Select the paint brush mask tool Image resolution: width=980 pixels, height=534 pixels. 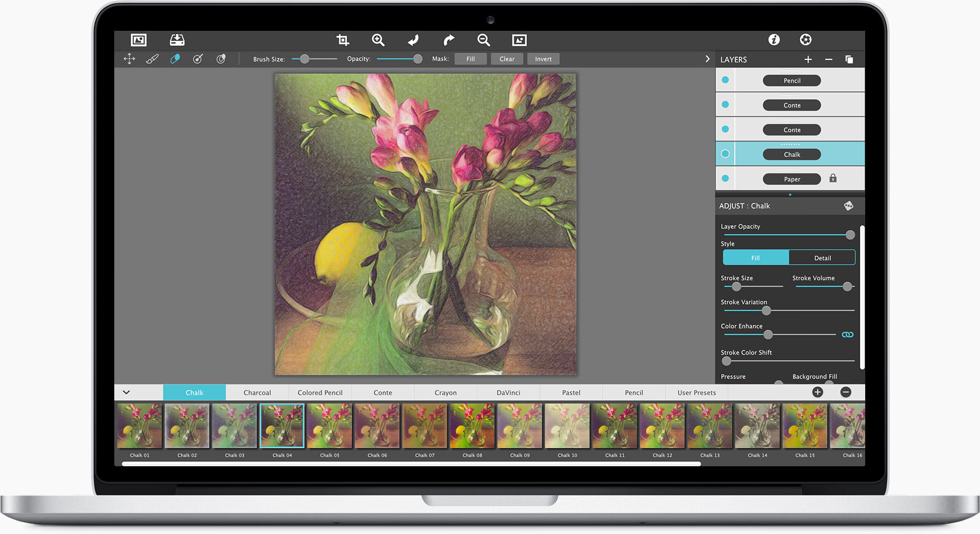click(x=152, y=59)
